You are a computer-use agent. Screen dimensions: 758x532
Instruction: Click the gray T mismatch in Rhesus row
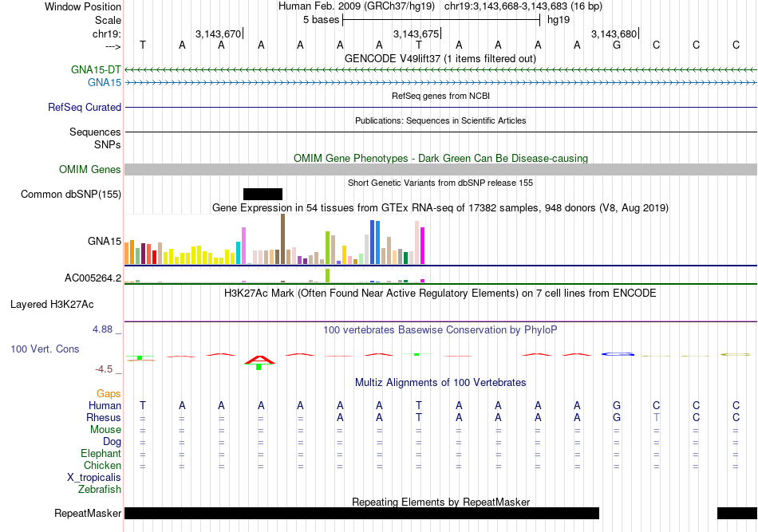(x=657, y=417)
